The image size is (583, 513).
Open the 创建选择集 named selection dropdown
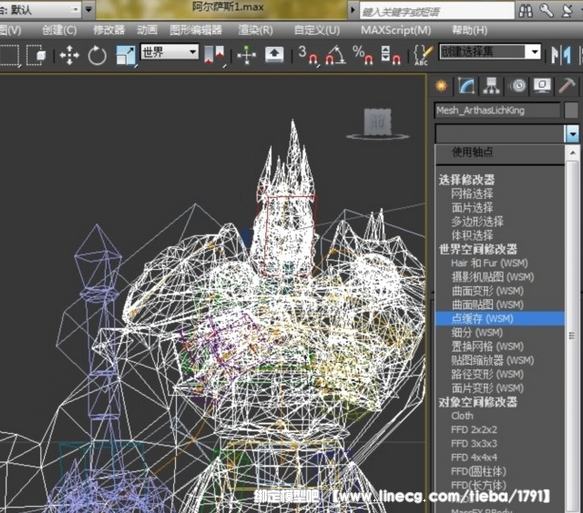(490, 52)
